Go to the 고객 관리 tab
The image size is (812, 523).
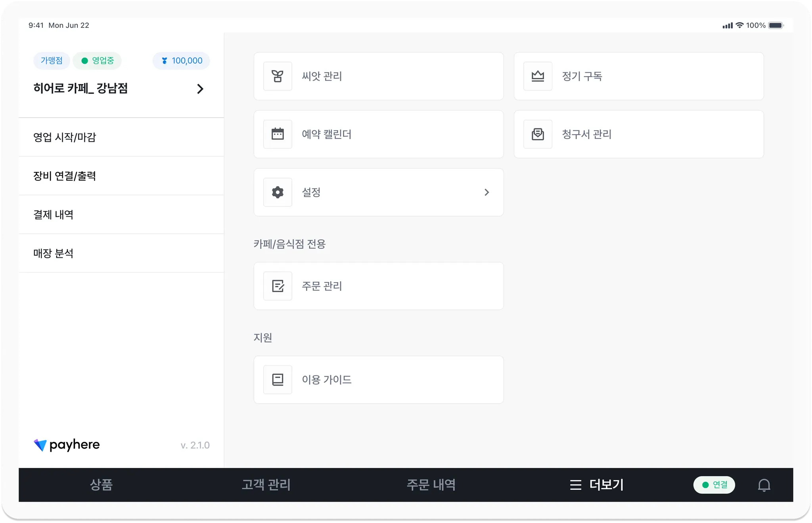(x=266, y=485)
